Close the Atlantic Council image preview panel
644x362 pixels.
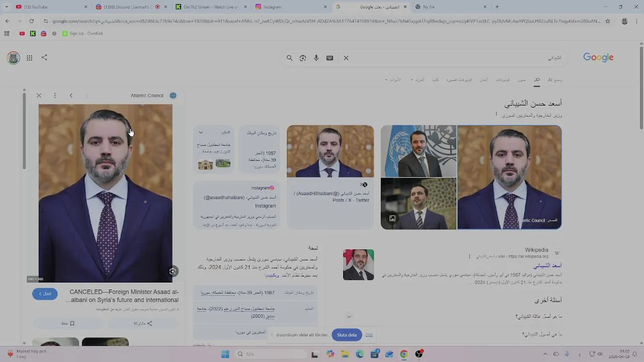tap(39, 96)
